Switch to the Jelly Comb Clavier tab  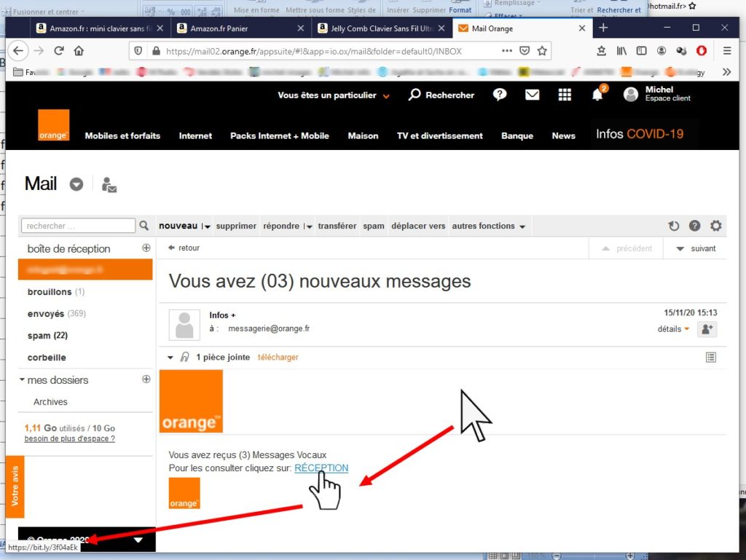coord(382,28)
